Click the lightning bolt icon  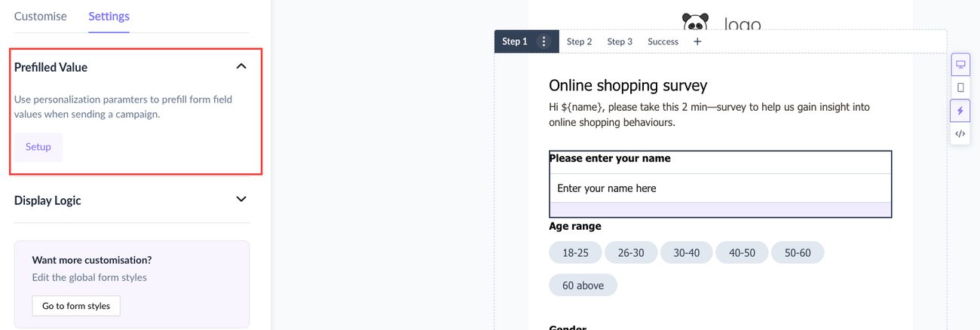pos(960,111)
